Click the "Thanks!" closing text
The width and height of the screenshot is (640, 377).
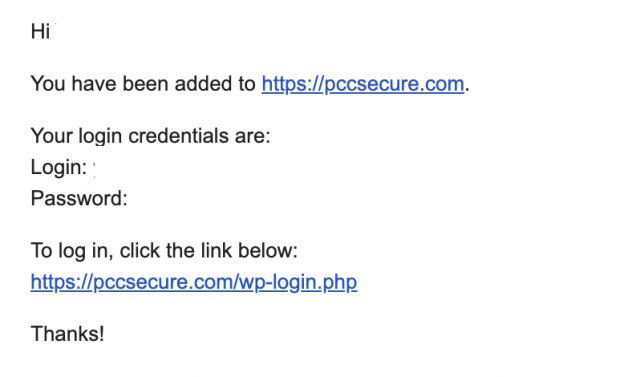(68, 334)
